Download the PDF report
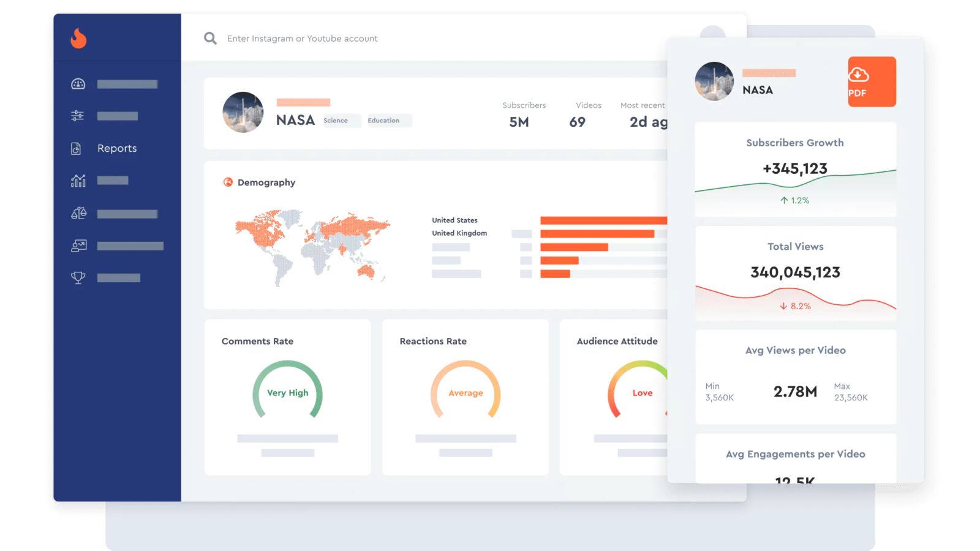Viewport: 980px width, 551px height. (x=872, y=81)
